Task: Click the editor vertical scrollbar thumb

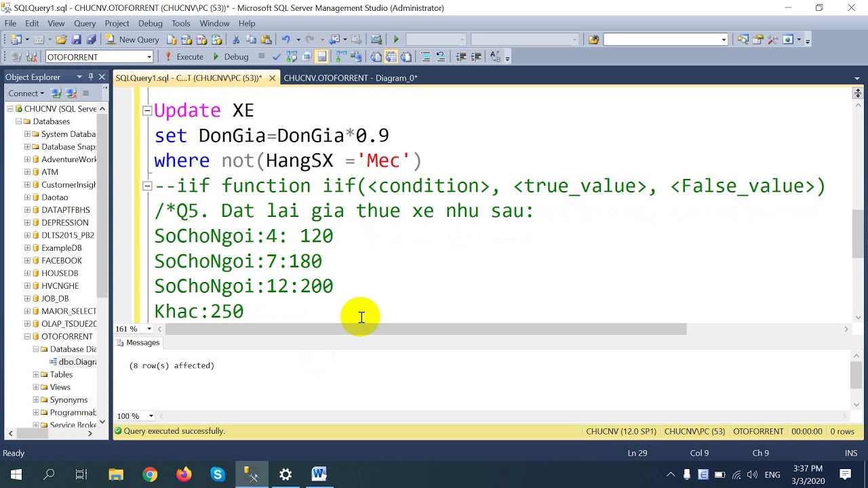Action: pos(857,234)
